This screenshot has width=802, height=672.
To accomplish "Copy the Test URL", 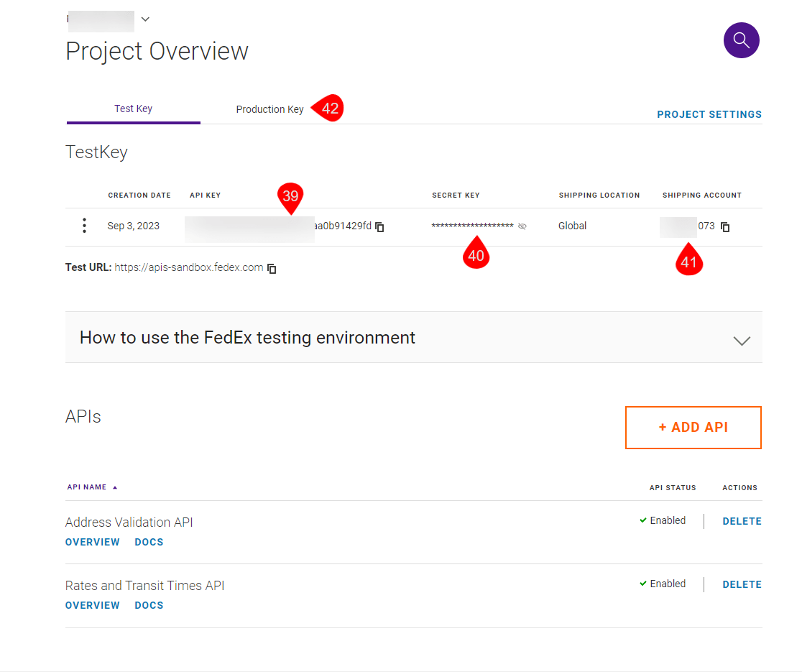I will point(272,268).
